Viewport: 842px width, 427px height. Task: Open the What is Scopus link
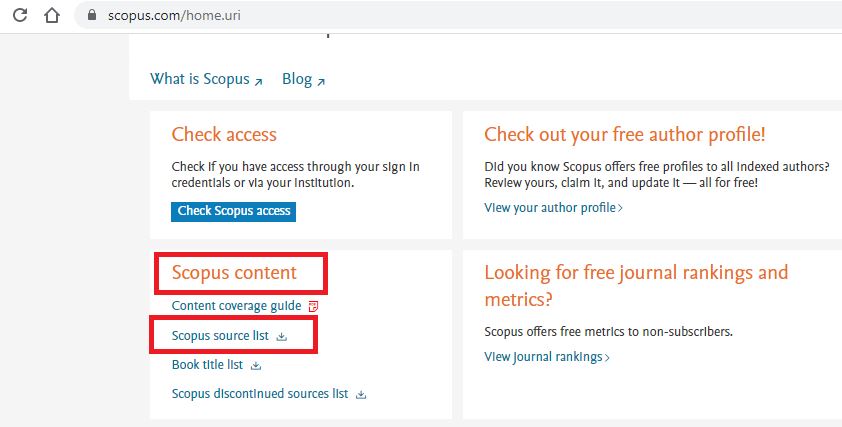pos(199,79)
